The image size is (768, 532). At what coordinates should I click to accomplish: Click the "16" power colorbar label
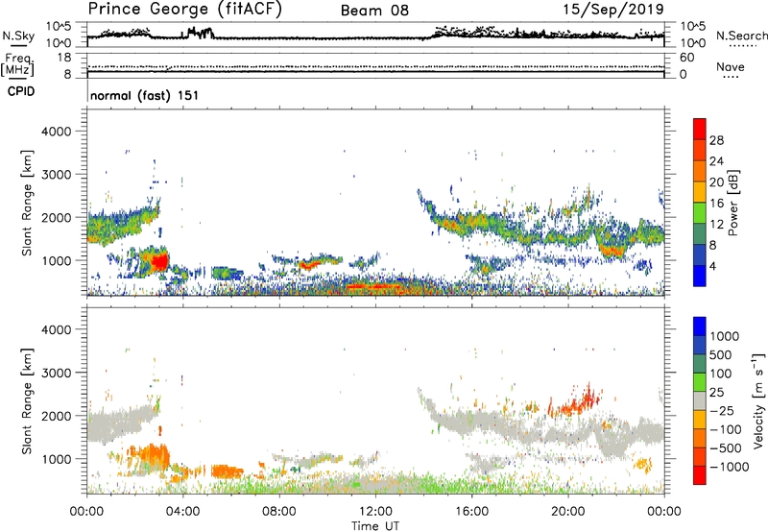coord(716,204)
